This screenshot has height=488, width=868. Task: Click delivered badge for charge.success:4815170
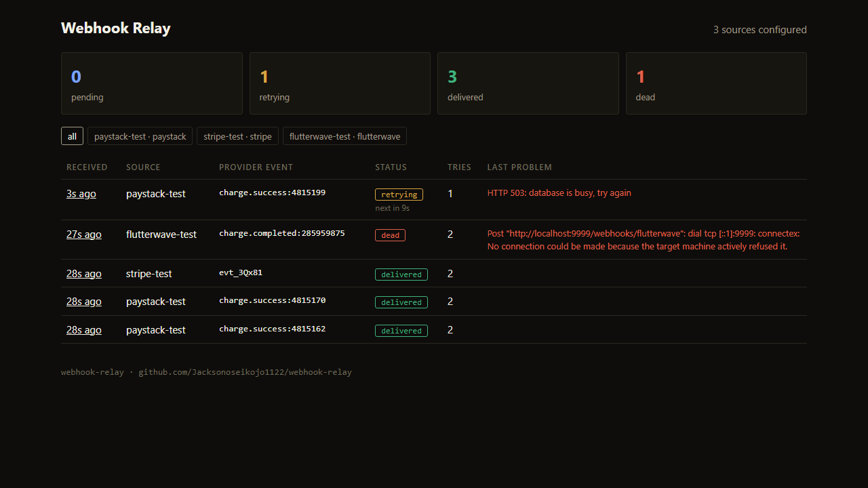(x=401, y=302)
